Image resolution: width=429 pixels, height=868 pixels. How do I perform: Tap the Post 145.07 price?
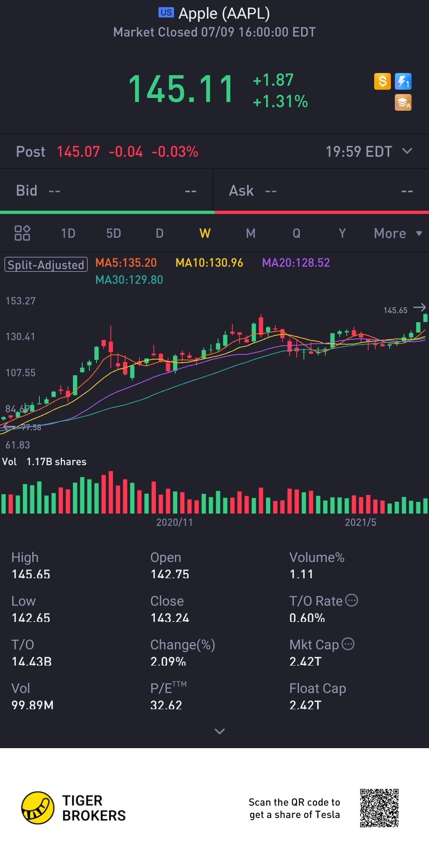(x=78, y=152)
